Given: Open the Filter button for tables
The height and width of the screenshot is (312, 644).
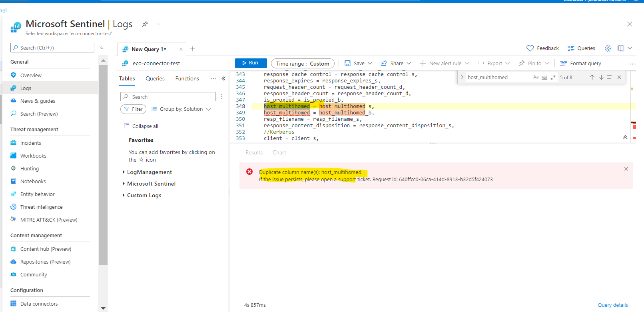Looking at the screenshot, I should 134,109.
